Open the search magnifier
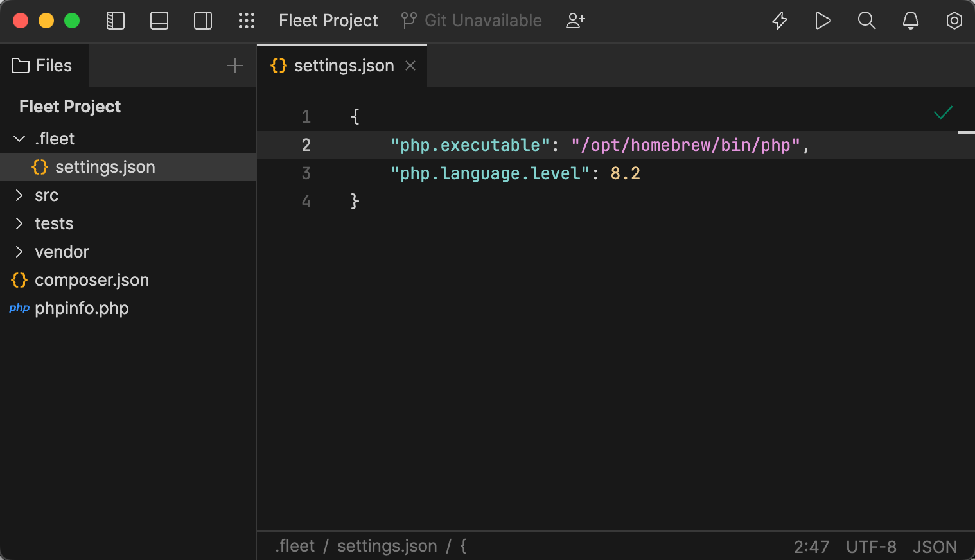The image size is (975, 560). point(866,21)
